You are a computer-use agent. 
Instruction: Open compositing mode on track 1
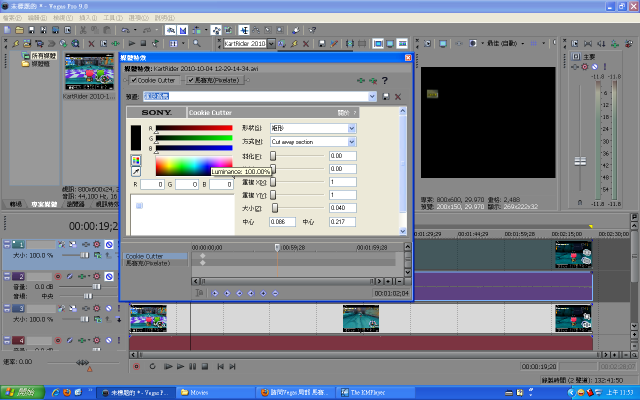click(x=97, y=255)
